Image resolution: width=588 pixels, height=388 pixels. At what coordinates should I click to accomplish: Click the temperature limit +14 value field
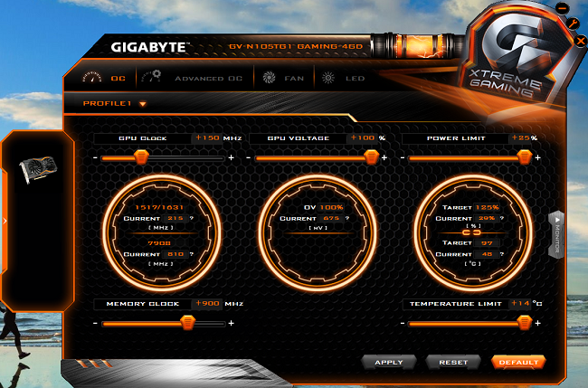click(521, 303)
